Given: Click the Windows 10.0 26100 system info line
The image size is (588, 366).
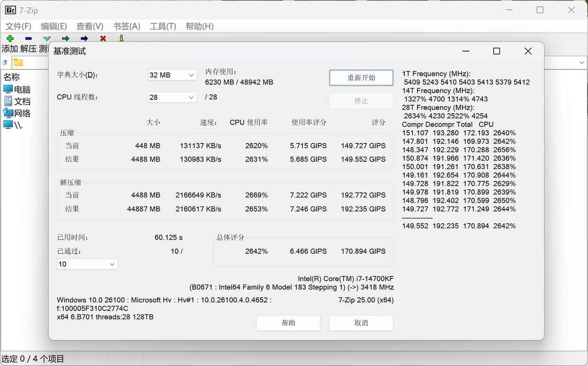Looking at the screenshot, I should tap(164, 300).
